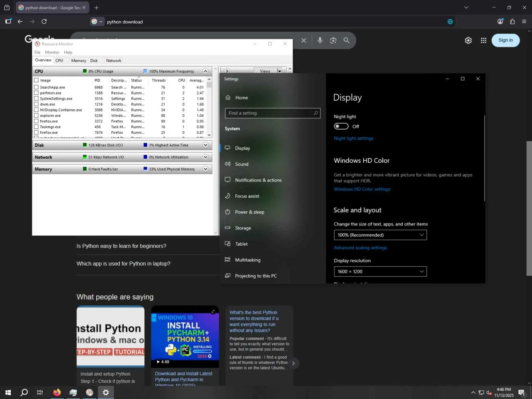The image size is (532, 399).
Task: Check the box for explorer.exe
Action: [x=36, y=115]
